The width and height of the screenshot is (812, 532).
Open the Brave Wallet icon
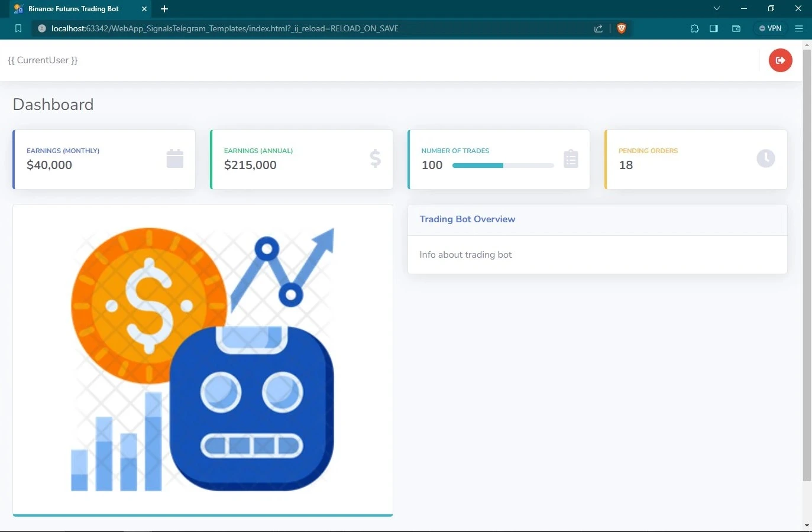coord(736,28)
